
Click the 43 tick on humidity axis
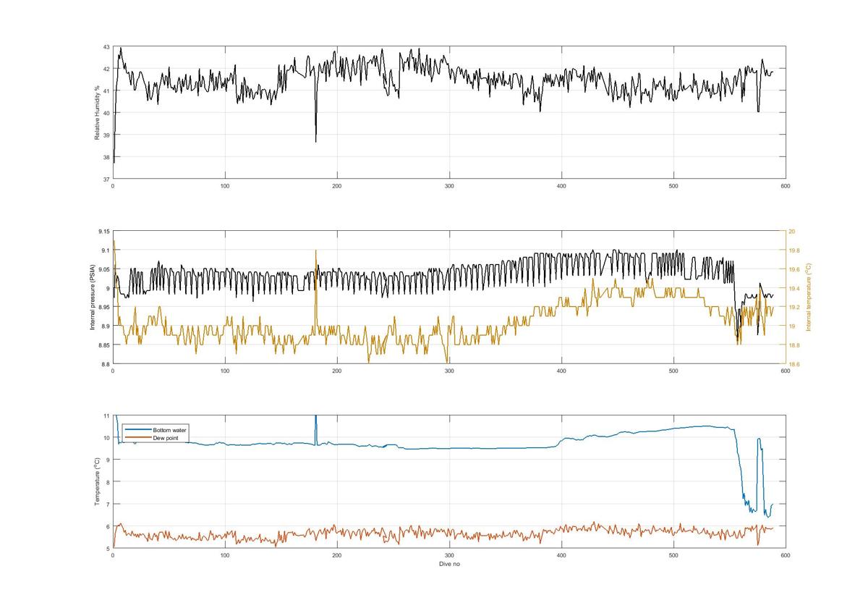click(106, 47)
